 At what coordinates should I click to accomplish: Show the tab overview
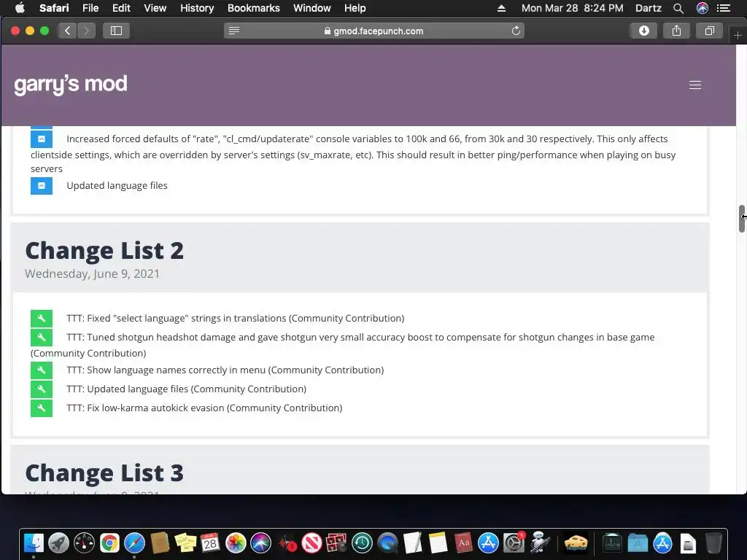pos(709,31)
